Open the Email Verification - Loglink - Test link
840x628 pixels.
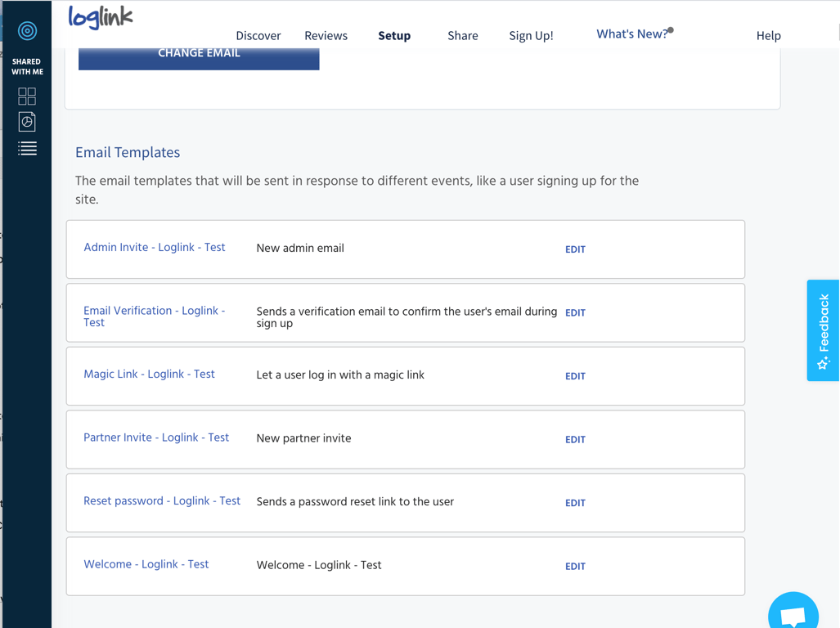pyautogui.click(x=154, y=316)
